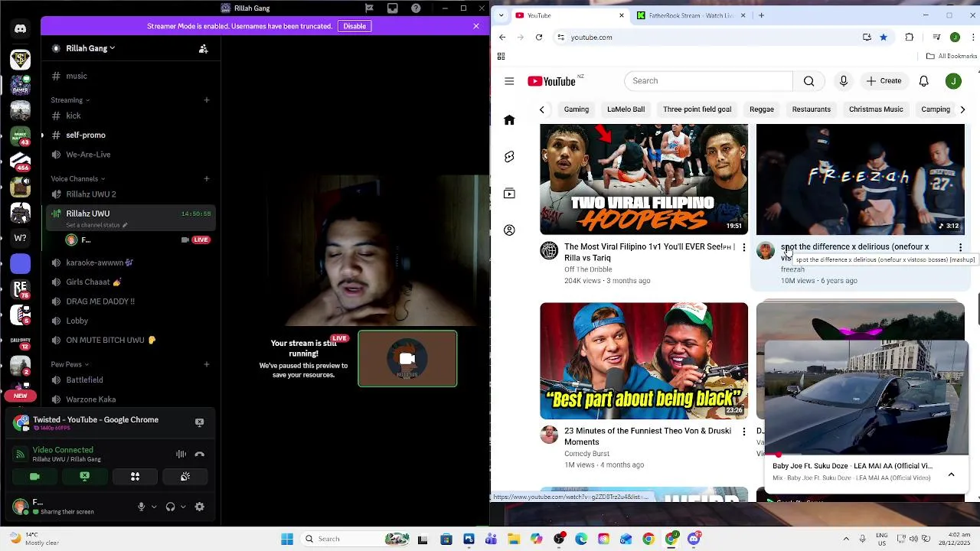Open headphone output options chevron

pos(183,507)
